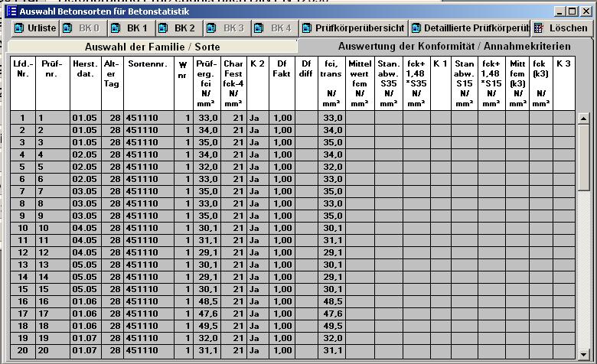This screenshot has width=597, height=364.
Task: Click the scrollbar up arrow
Action: (584, 119)
